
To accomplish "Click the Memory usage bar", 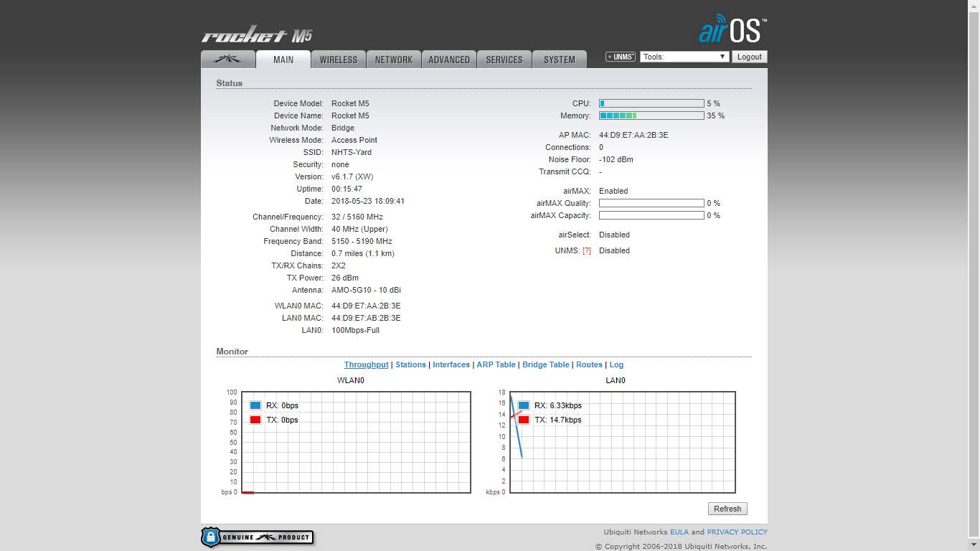I will (x=651, y=116).
